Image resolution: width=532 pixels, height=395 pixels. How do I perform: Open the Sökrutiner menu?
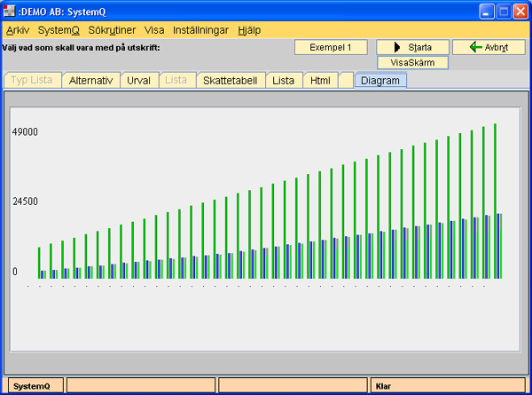(x=112, y=29)
